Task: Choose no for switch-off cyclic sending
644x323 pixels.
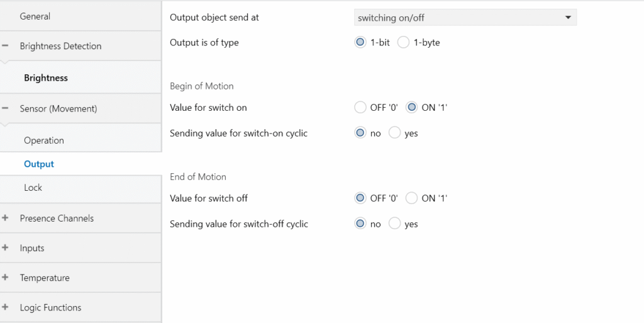Action: tap(360, 224)
